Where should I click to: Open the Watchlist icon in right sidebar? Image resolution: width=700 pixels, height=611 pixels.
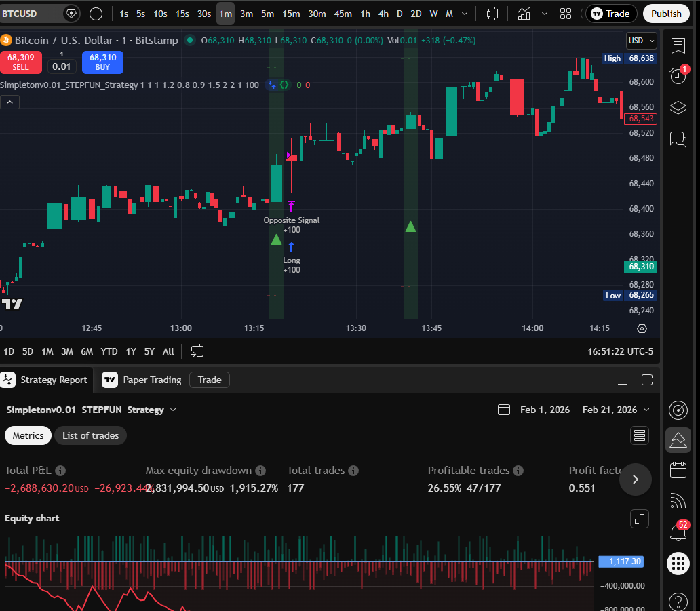[x=678, y=45]
